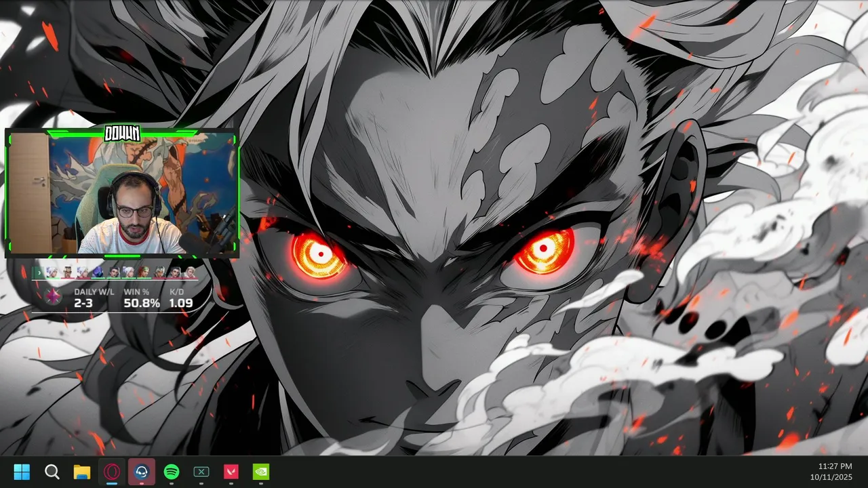Viewport: 868px width, 488px height.
Task: Open Spotify from the taskbar
Action: pos(172,472)
